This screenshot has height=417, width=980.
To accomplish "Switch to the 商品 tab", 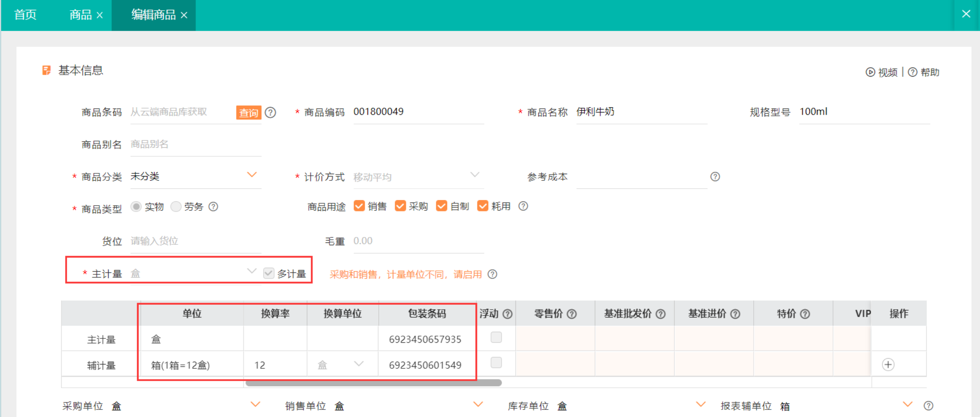I will (81, 15).
